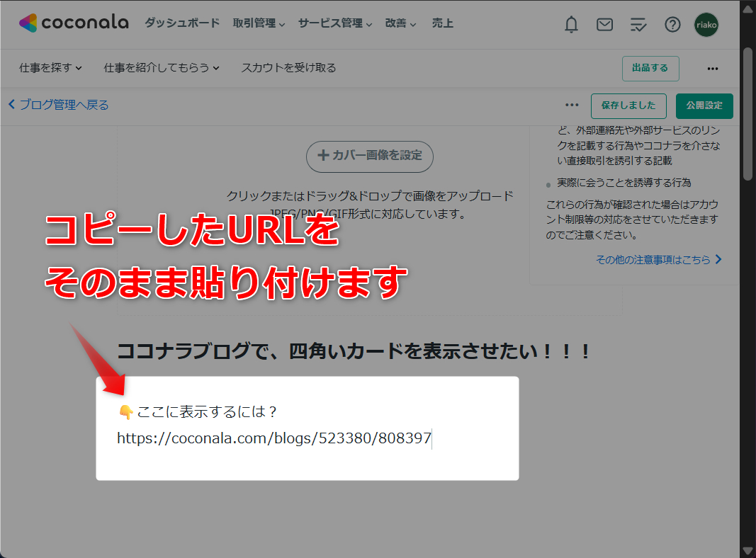The height and width of the screenshot is (558, 756).
Task: Open the notifications bell
Action: click(x=571, y=24)
